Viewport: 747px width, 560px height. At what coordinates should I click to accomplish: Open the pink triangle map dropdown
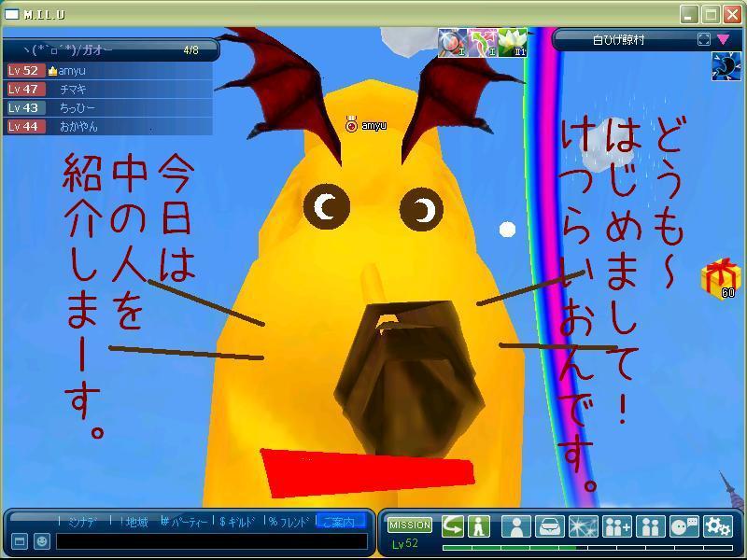pyautogui.click(x=723, y=39)
